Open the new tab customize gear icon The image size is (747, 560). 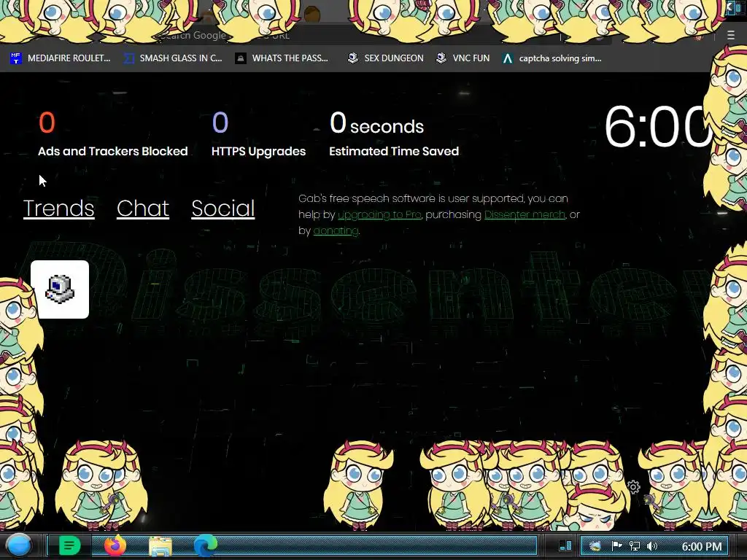633,486
